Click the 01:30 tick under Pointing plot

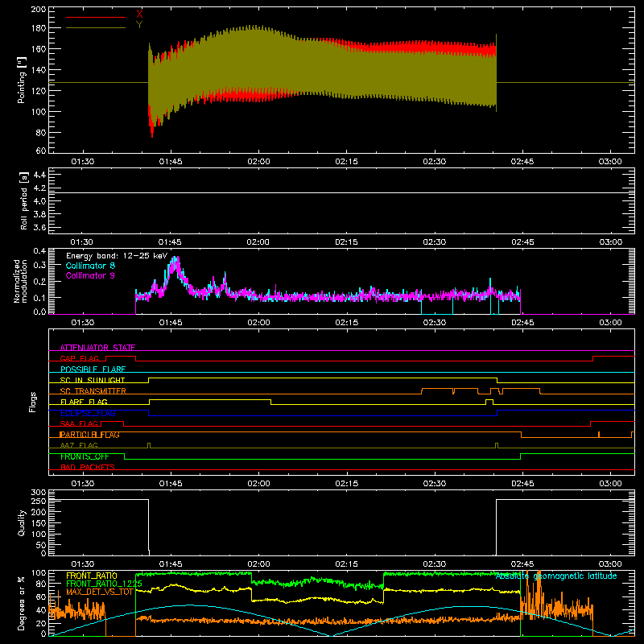pos(83,162)
